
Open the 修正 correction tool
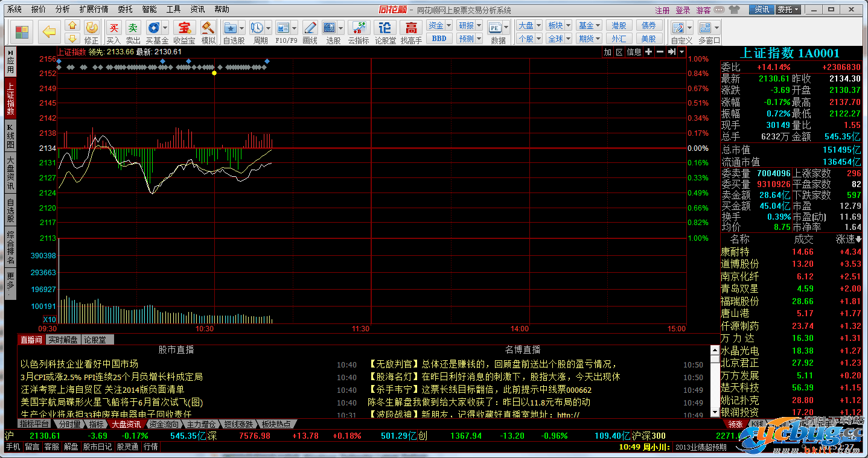coord(91,27)
